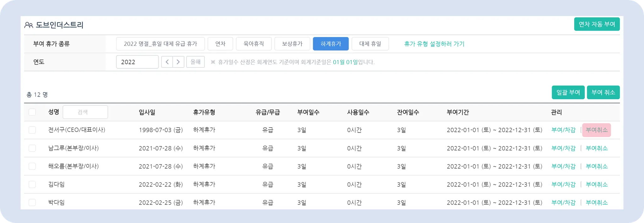Click the hire date 1998-07-03 (금)
Viewport: 644px width, 223px height.
tap(161, 130)
